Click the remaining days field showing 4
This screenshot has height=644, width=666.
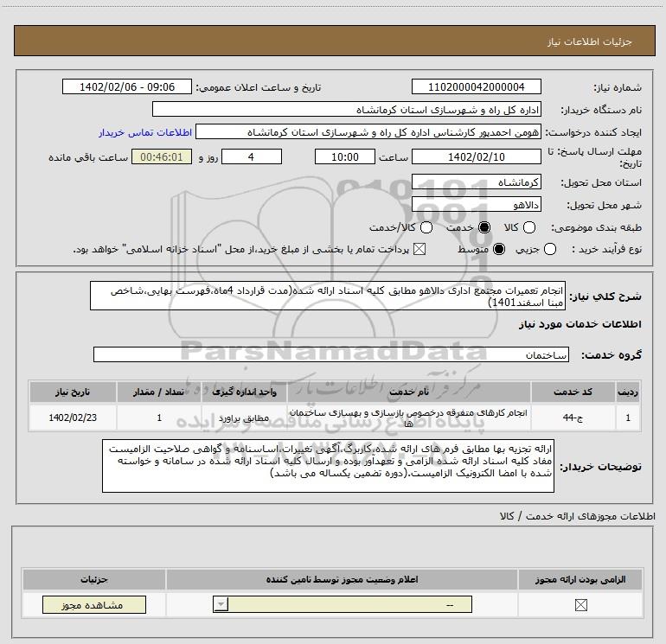(252, 156)
